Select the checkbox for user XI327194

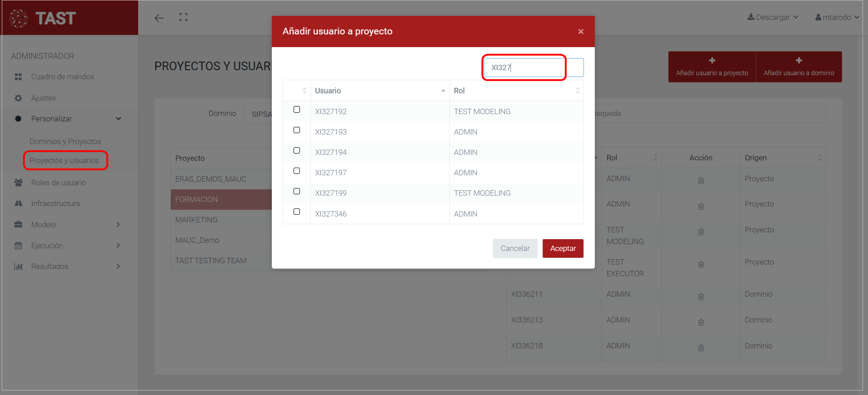coord(297,150)
